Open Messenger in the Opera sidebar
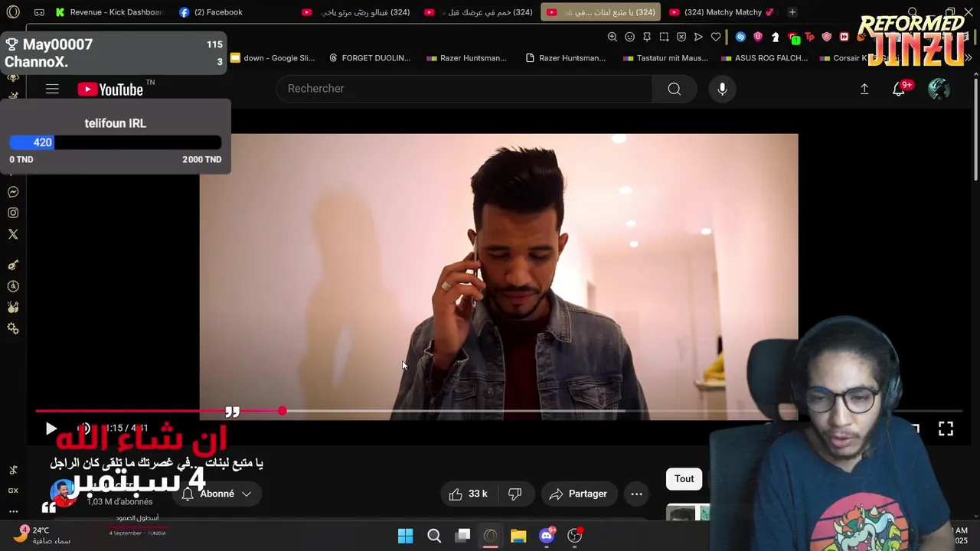This screenshot has width=980, height=551. pos(13,192)
